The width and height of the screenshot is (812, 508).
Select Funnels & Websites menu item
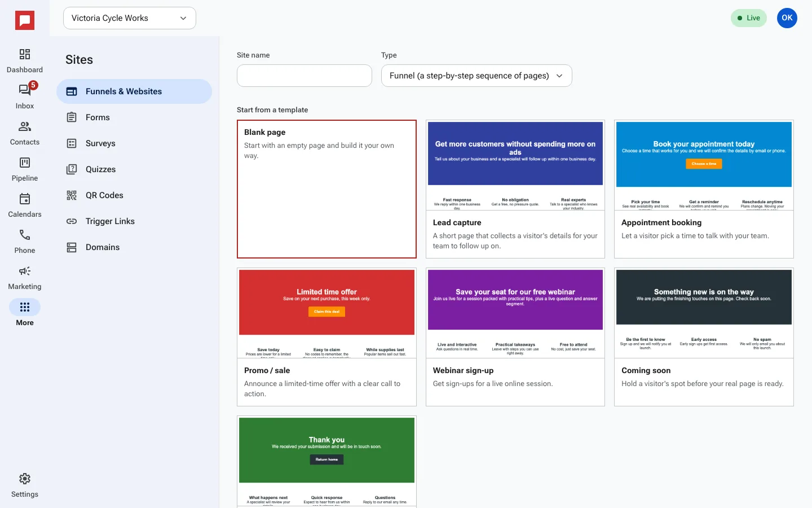(x=134, y=91)
